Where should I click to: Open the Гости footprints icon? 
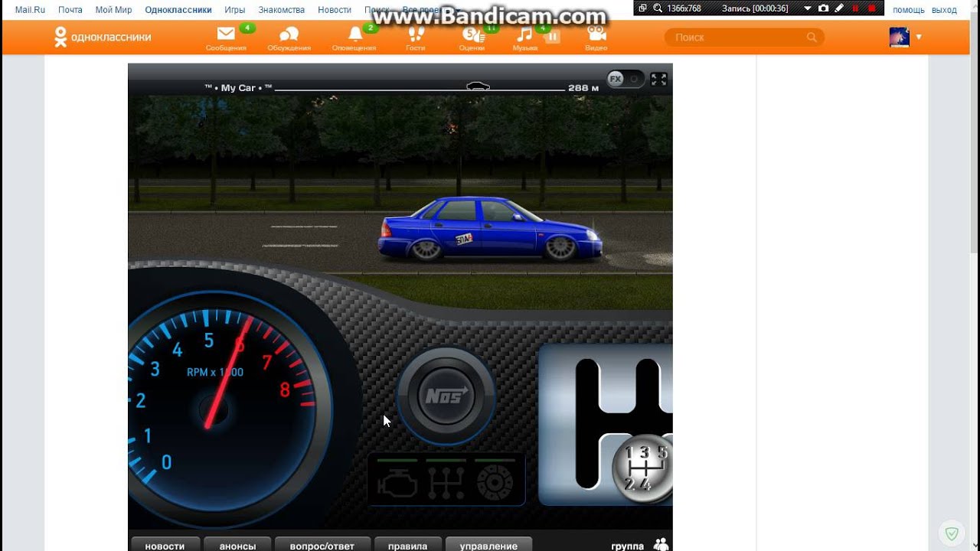[416, 34]
